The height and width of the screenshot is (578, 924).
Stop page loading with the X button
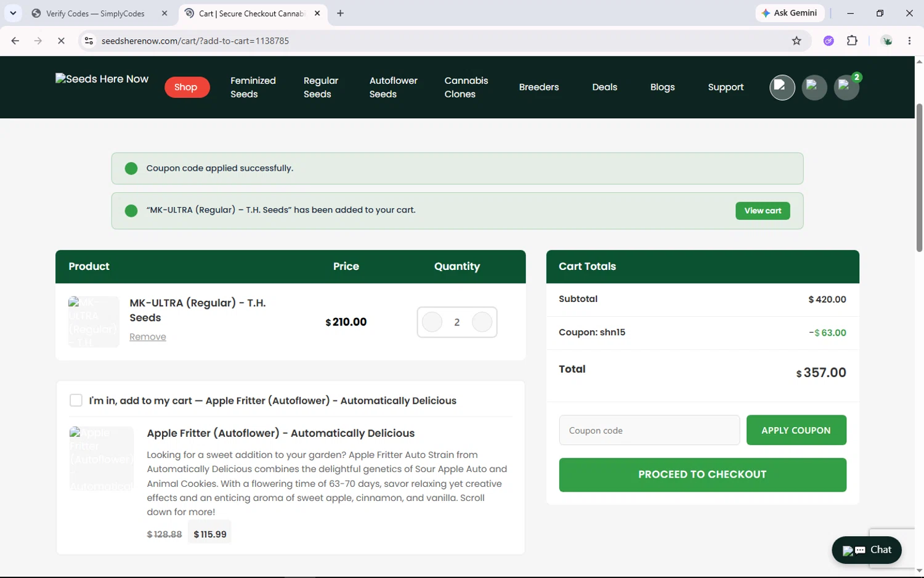[x=61, y=41]
